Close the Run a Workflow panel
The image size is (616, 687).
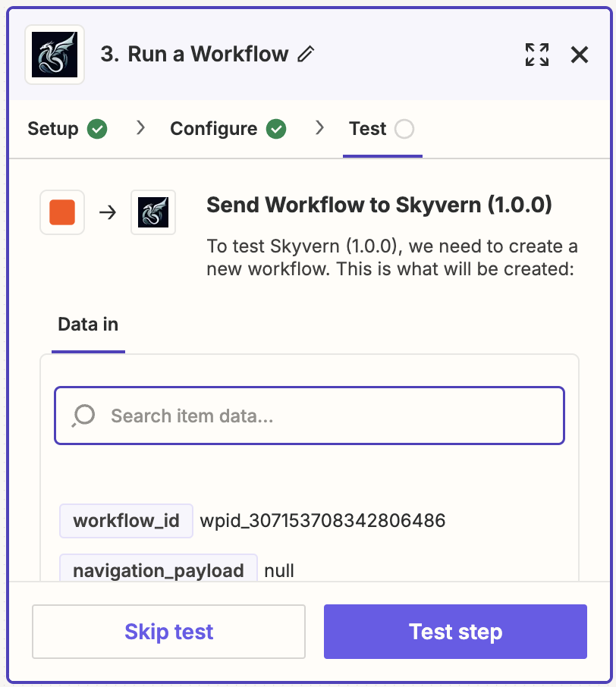[x=580, y=55]
